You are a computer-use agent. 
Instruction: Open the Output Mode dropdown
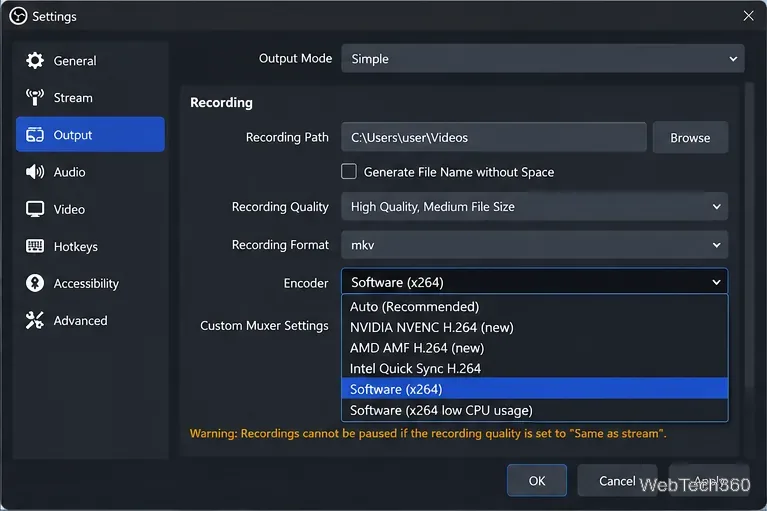point(543,59)
